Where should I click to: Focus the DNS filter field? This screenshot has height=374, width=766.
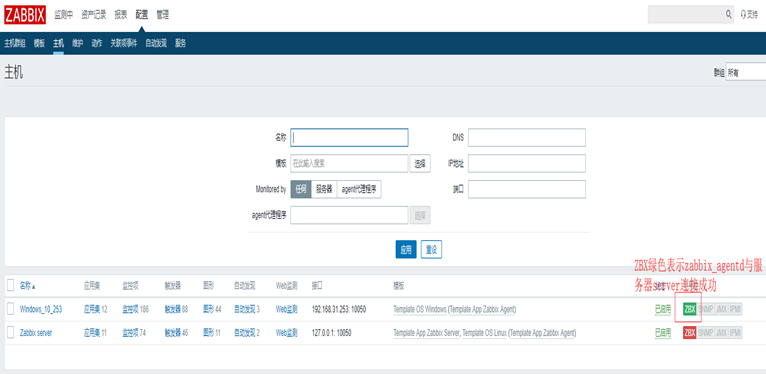click(x=527, y=138)
